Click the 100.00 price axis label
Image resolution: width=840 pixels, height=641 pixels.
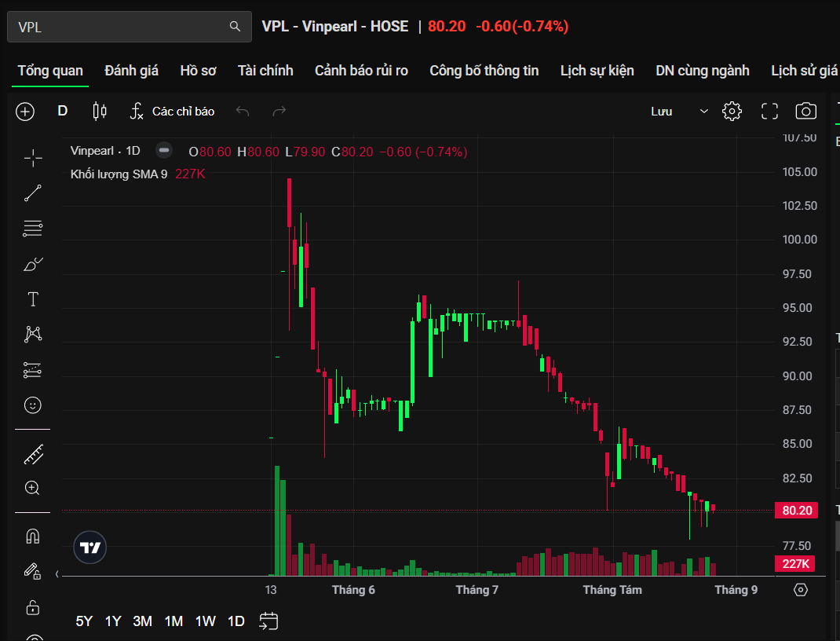point(799,240)
